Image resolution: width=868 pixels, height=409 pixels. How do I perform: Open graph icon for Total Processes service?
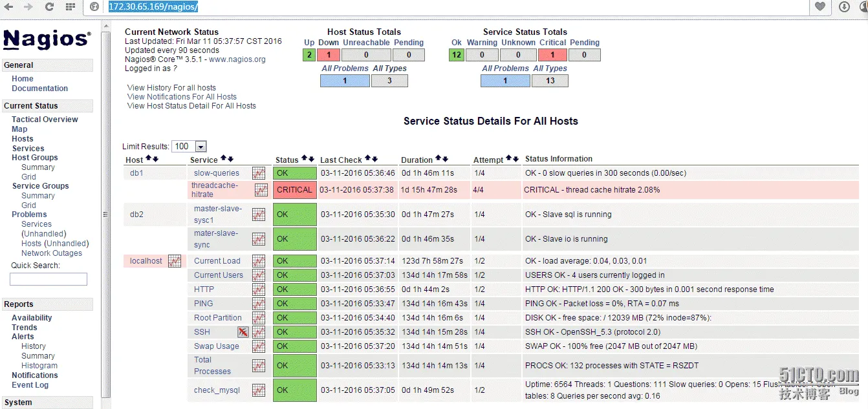(259, 366)
